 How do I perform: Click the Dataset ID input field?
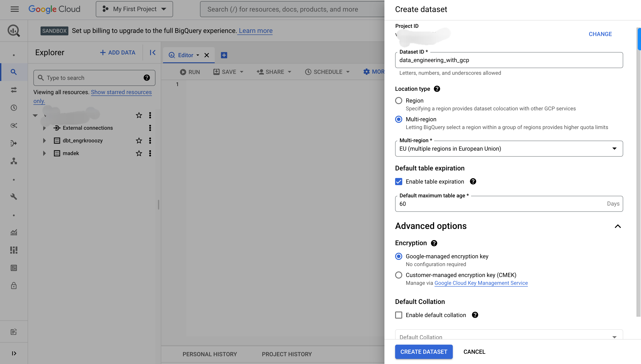[x=509, y=60]
